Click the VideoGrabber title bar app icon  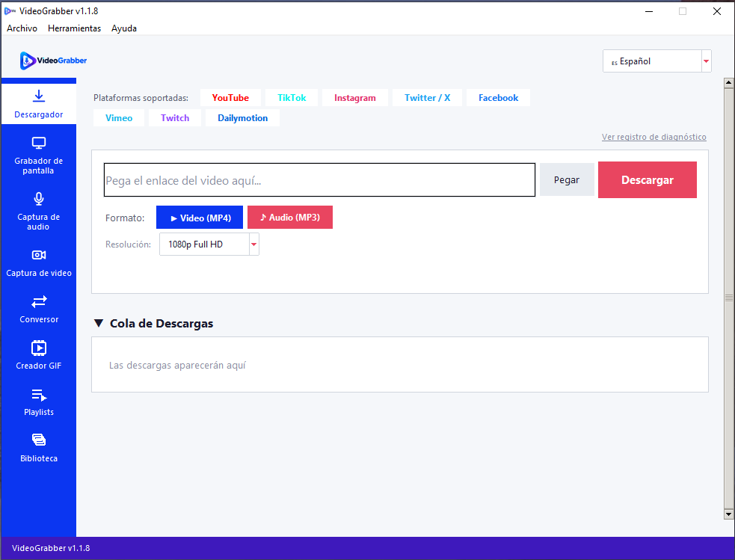pos(10,10)
